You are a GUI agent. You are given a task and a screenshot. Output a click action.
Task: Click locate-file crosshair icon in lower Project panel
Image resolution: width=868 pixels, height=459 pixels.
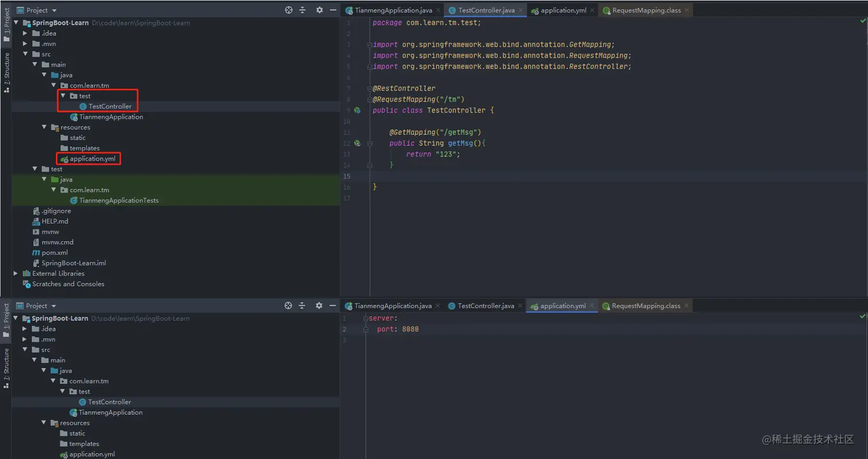[288, 306]
